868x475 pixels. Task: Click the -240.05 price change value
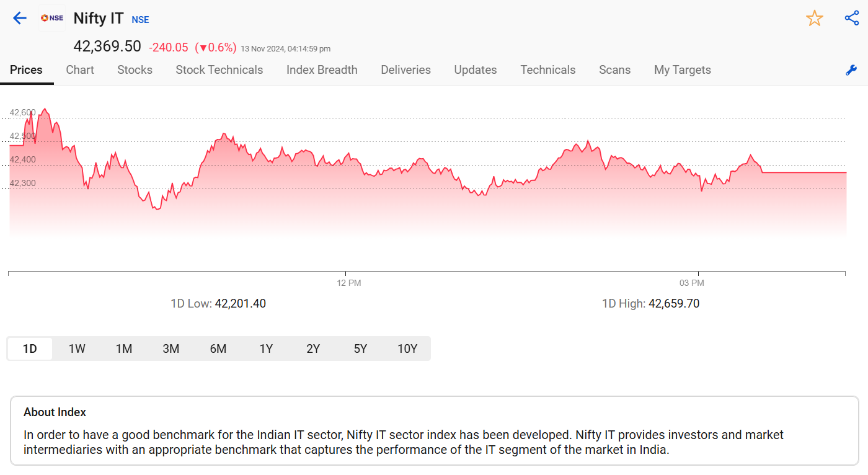(169, 48)
